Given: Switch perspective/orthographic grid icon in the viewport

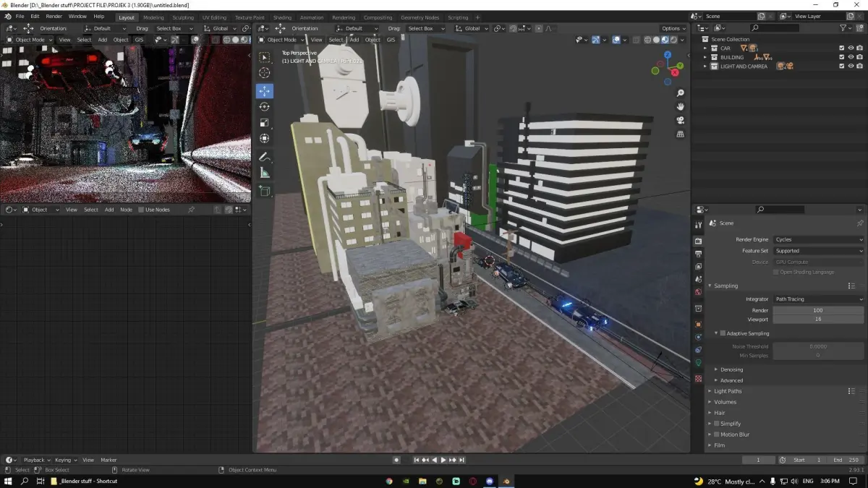Looking at the screenshot, I should (x=681, y=134).
